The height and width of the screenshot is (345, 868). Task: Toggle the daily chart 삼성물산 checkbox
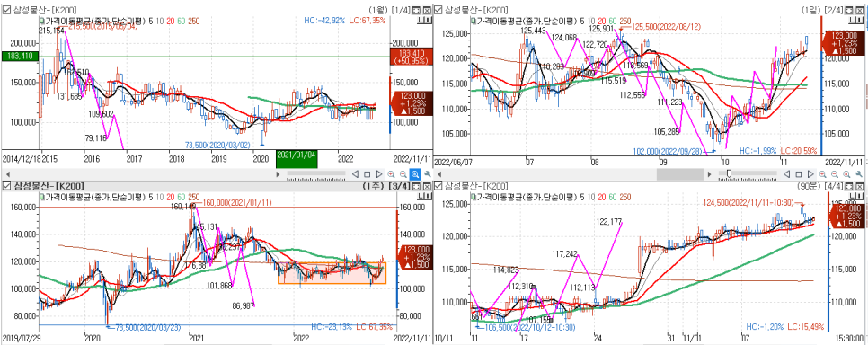coord(438,10)
